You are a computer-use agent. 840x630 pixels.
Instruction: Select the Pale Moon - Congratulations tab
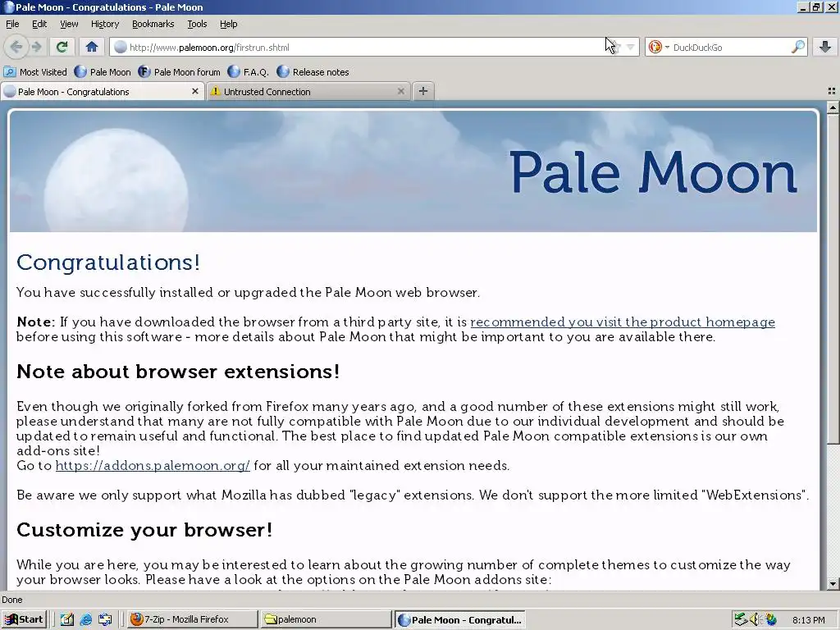tap(102, 92)
